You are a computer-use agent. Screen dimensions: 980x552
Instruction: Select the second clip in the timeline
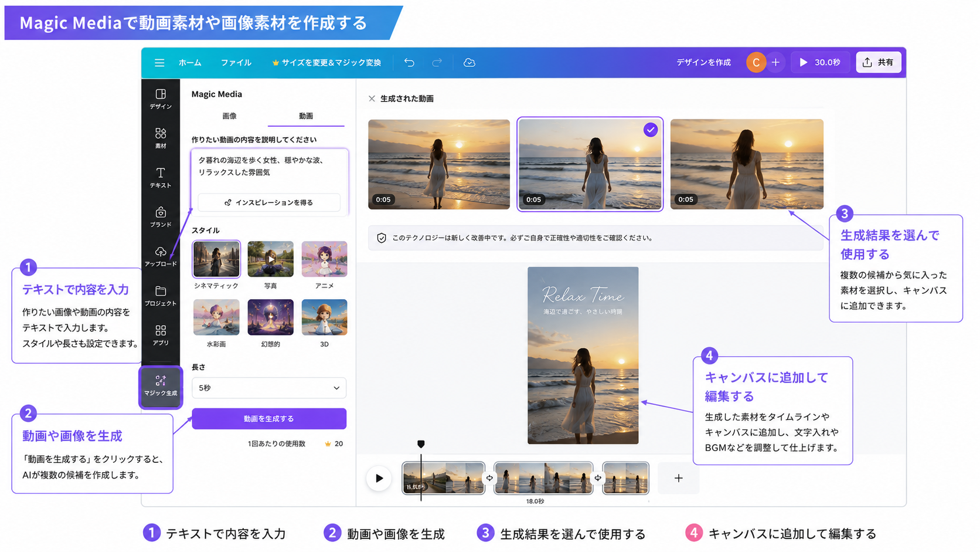tap(543, 478)
